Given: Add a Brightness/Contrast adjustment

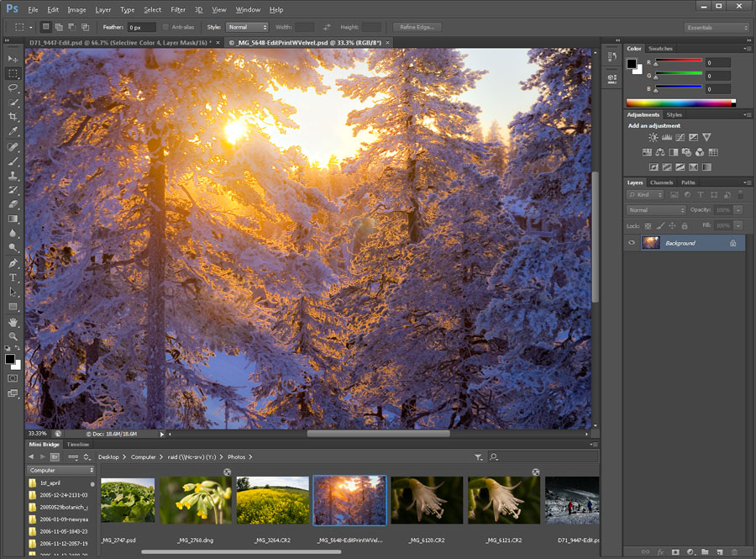Looking at the screenshot, I should [654, 137].
